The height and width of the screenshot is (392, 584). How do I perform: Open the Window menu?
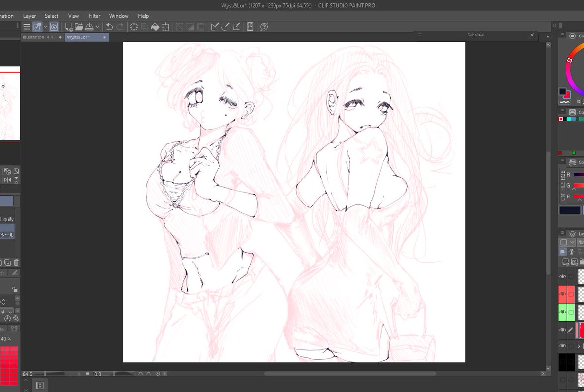point(119,16)
